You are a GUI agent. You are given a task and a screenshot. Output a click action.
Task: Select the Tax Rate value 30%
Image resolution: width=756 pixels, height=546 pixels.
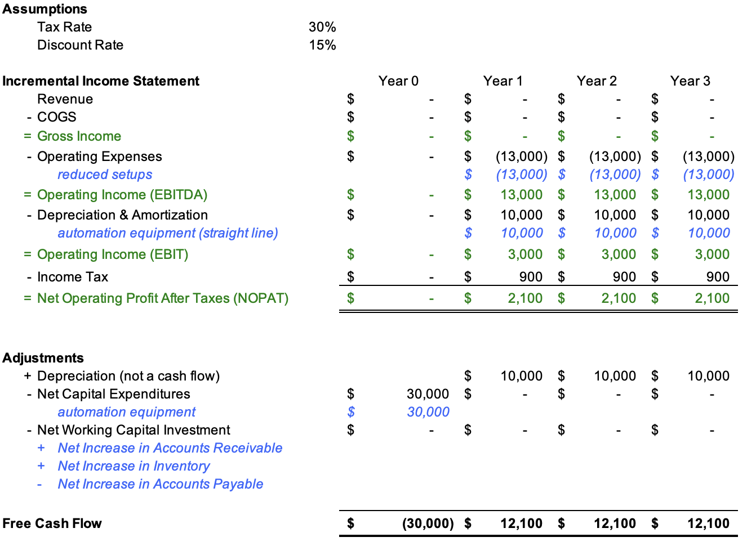[x=322, y=26]
